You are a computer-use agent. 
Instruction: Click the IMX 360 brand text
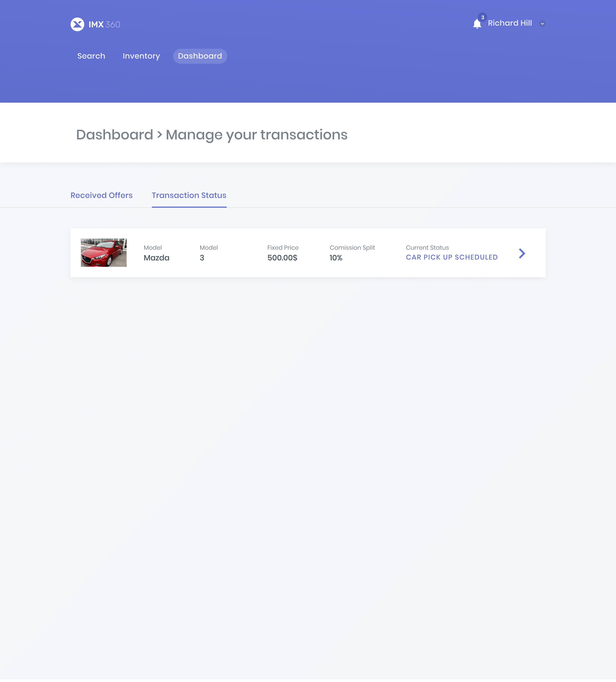point(104,25)
